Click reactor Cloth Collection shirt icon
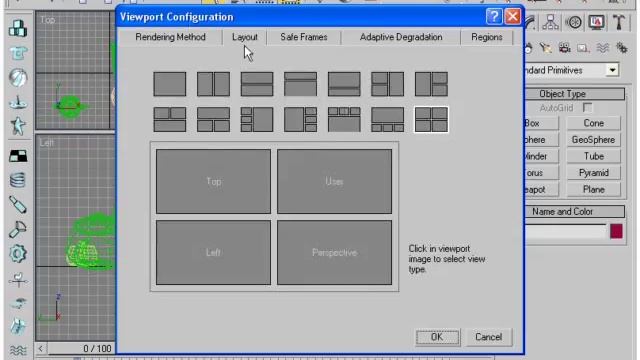 (x=18, y=53)
